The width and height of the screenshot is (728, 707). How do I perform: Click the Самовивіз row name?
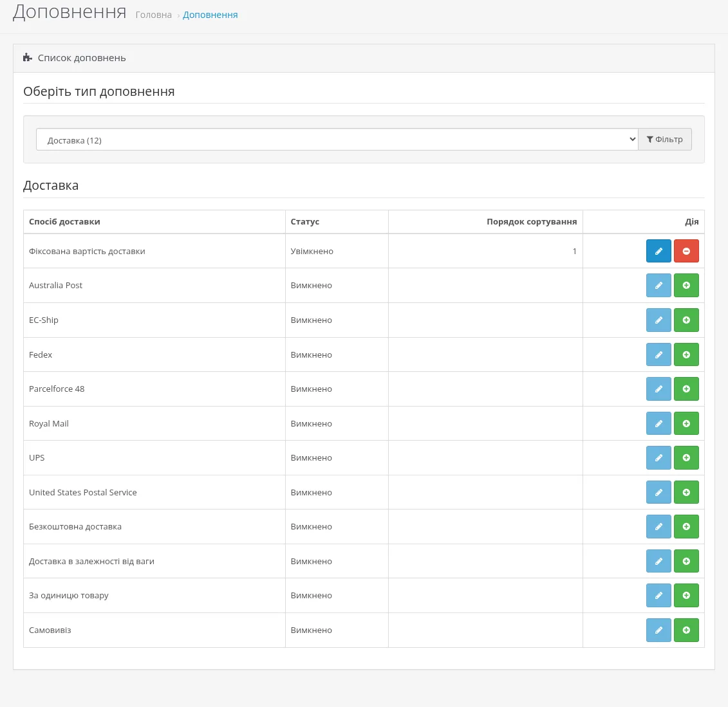pyautogui.click(x=50, y=630)
